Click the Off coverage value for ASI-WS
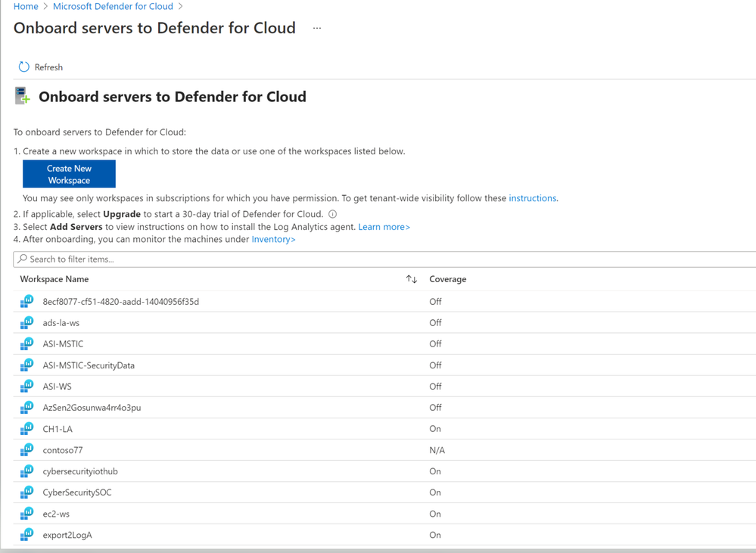 [x=435, y=386]
